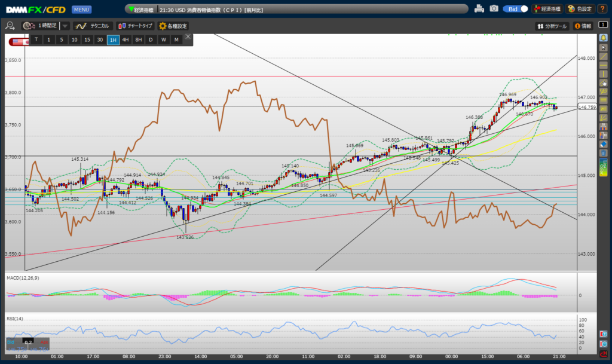The height and width of the screenshot is (364, 612).
Task: Select the 15 minute timeframe
Action: (x=87, y=39)
